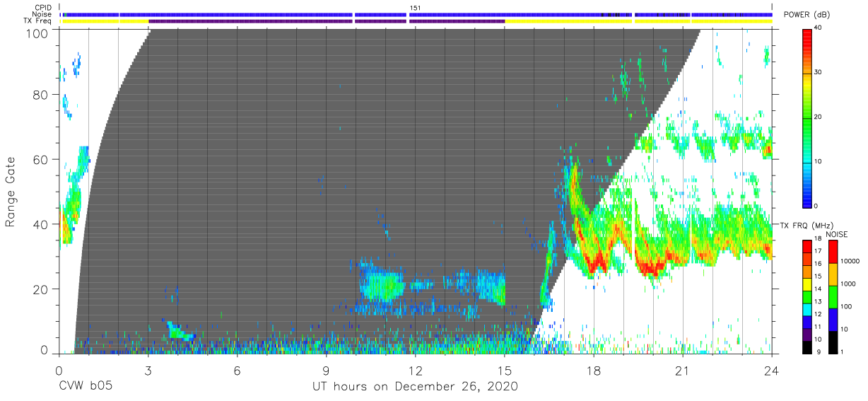This screenshot has width=868, height=401.
Task: Click the purple segment of TX Freq bar
Action: pyautogui.click(x=327, y=21)
